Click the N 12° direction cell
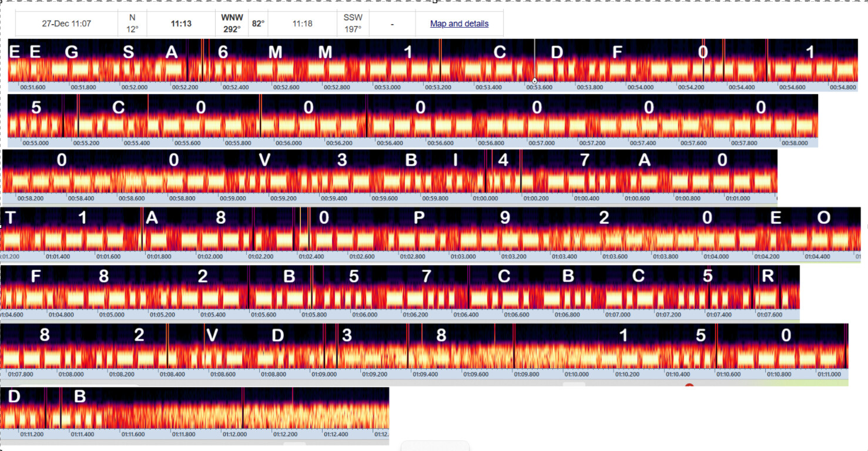 [x=132, y=24]
